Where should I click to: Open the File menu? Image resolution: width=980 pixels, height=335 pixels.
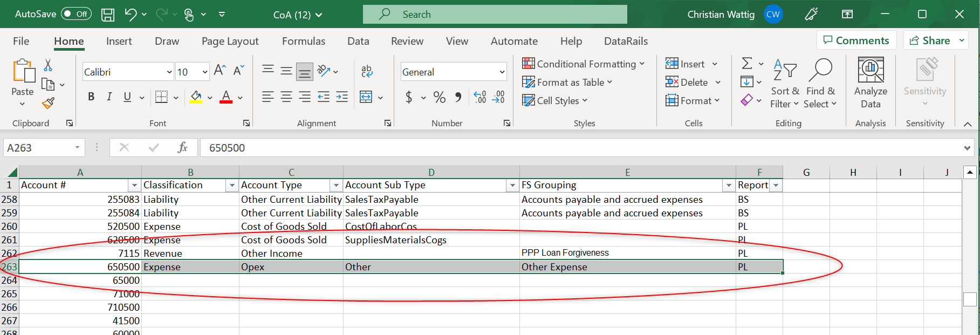21,41
